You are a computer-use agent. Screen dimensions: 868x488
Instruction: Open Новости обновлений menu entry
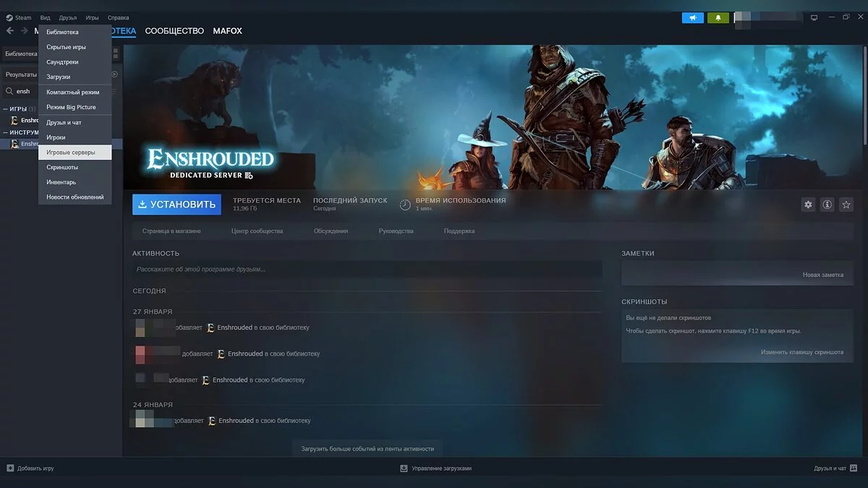click(x=75, y=197)
